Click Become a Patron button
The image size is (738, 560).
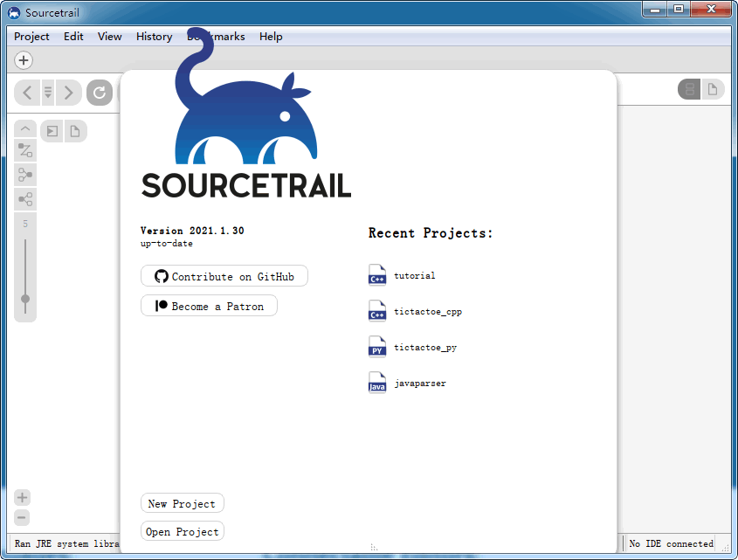pyautogui.click(x=209, y=306)
